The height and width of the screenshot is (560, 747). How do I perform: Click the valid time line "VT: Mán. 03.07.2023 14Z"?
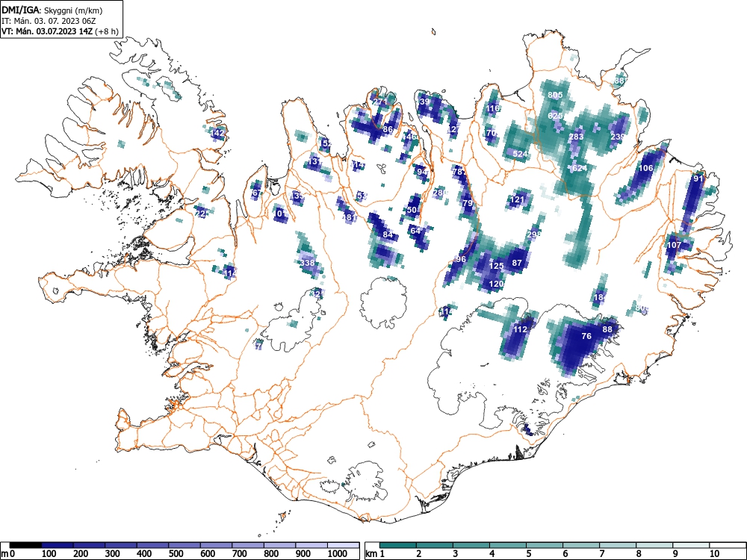(48, 31)
